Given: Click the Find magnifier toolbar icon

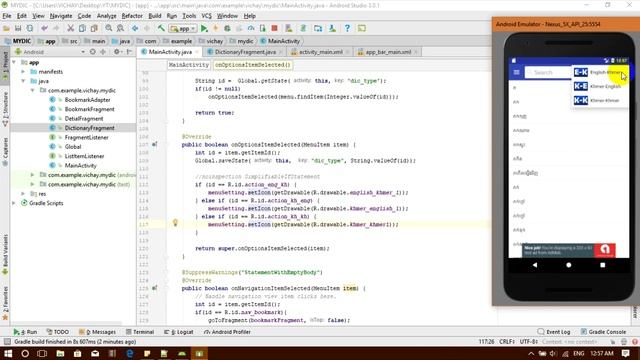Looking at the screenshot, I should click(x=109, y=29).
